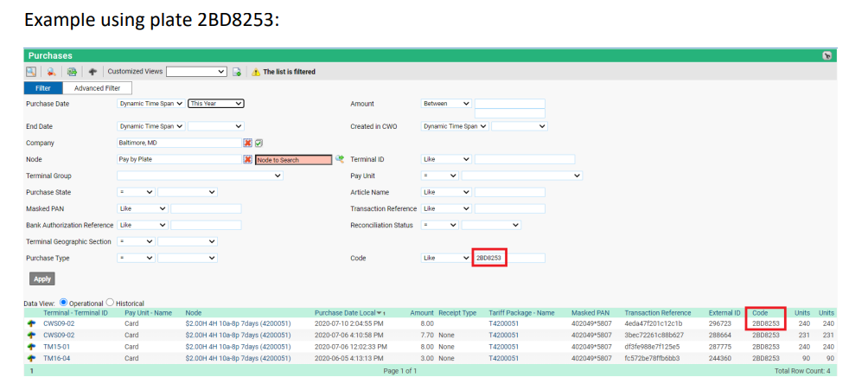Viewport: 868px width, 390px height.
Task: Open the Terminal ID Like operator dropdown
Action: coord(446,159)
